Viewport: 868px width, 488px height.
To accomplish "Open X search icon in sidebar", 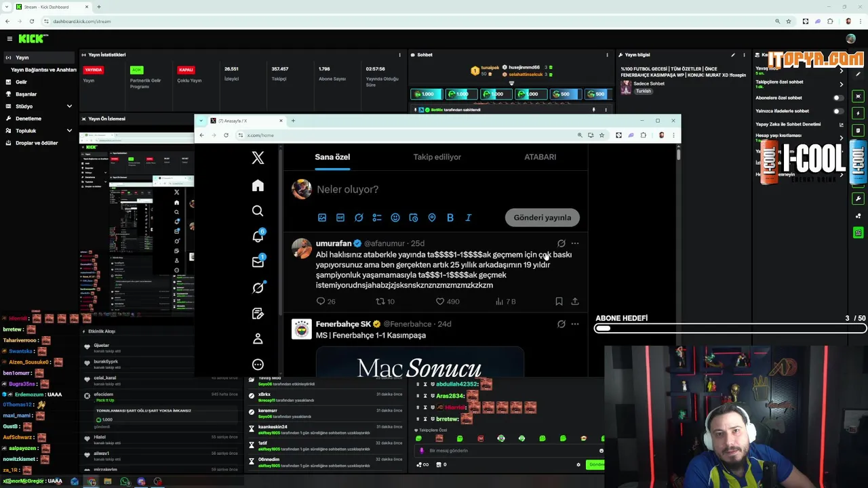I will [x=258, y=211].
